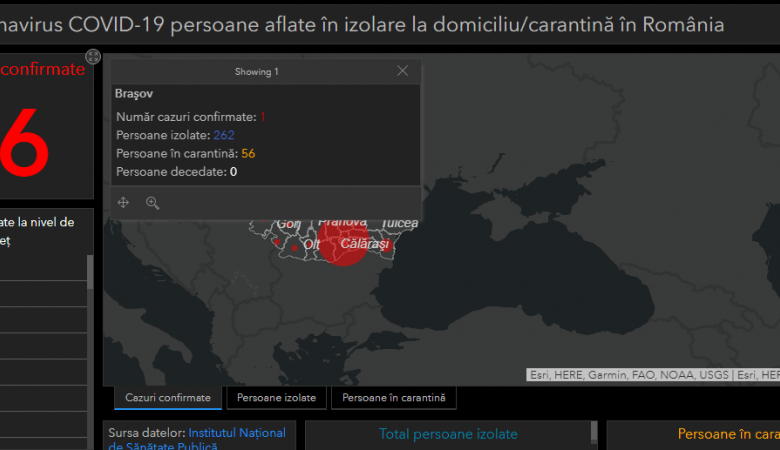Image resolution: width=780 pixels, height=450 pixels.
Task: Click the red dot beside Călărași
Action: 387,245
